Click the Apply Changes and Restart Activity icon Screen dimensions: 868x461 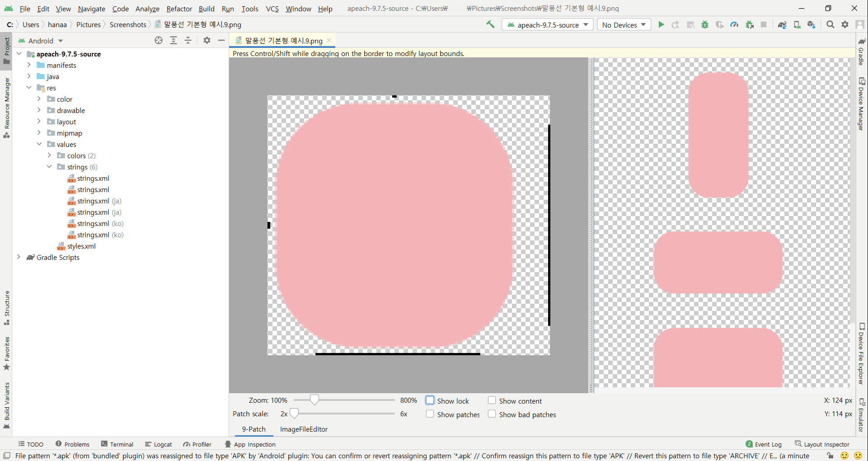(676, 24)
